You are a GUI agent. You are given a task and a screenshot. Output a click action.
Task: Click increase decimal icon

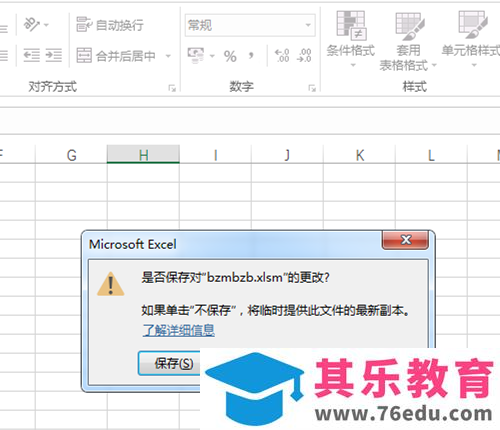point(282,55)
